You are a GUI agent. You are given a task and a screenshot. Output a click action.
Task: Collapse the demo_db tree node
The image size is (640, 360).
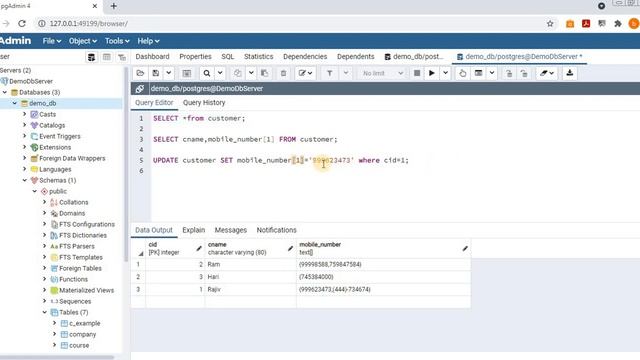[15, 103]
